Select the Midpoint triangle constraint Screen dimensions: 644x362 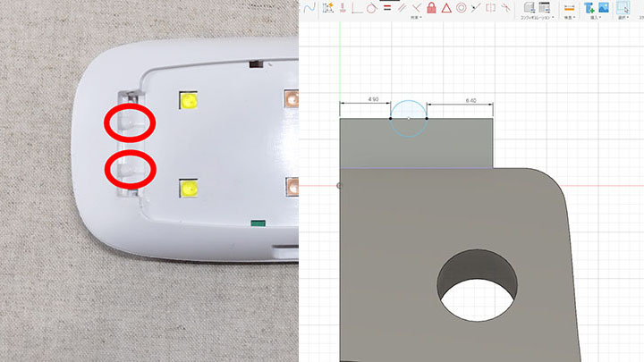pos(446,8)
